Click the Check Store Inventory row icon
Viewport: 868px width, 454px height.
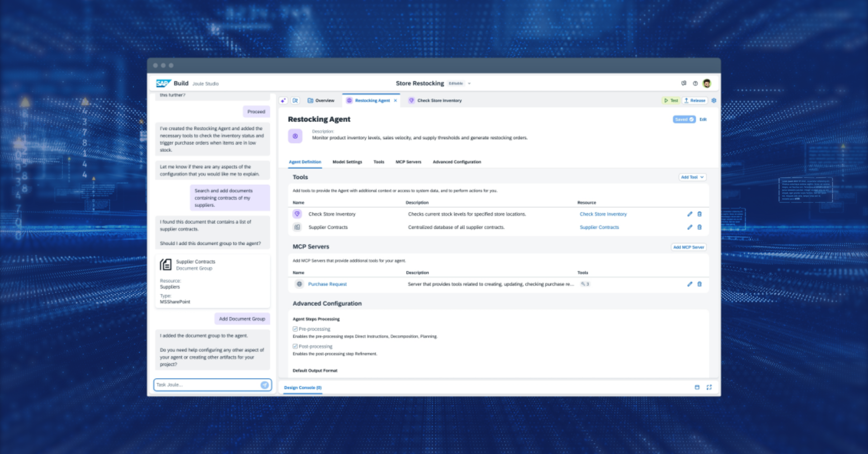(297, 214)
